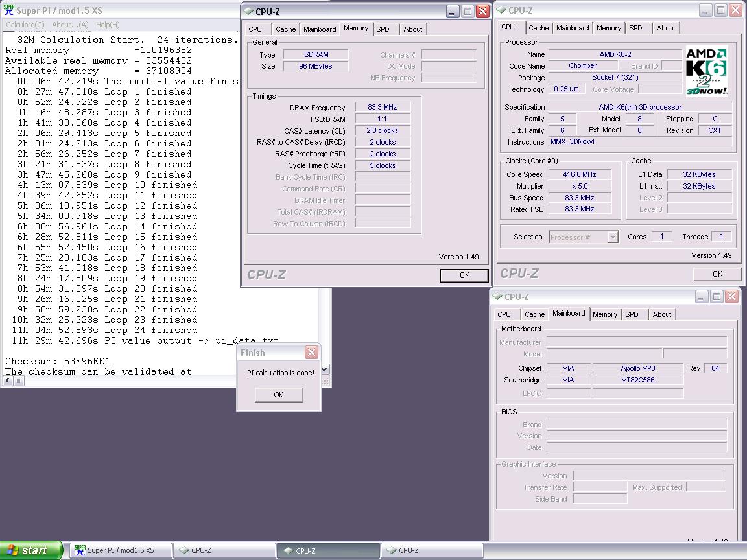
Task: Close the CPU-Z Memory window
Action: [482, 12]
